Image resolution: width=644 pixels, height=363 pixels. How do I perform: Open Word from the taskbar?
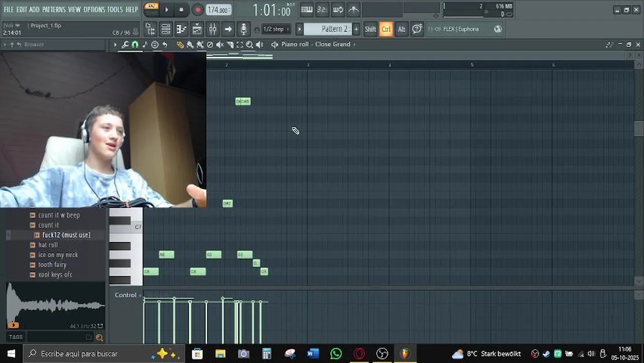[x=313, y=354]
